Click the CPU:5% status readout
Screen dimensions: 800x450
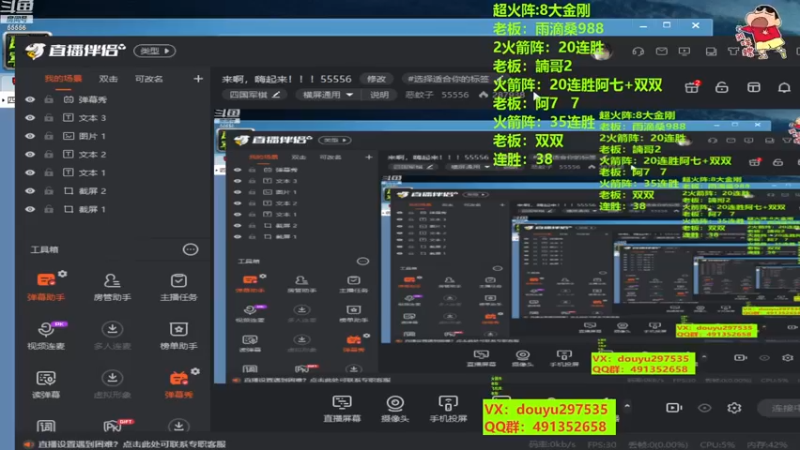point(717,444)
